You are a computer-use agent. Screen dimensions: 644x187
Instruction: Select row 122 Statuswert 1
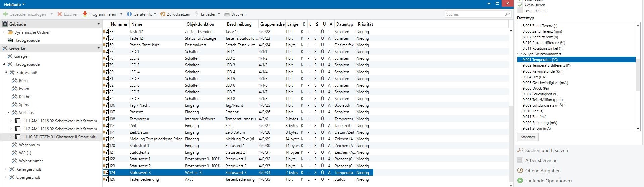238,159
